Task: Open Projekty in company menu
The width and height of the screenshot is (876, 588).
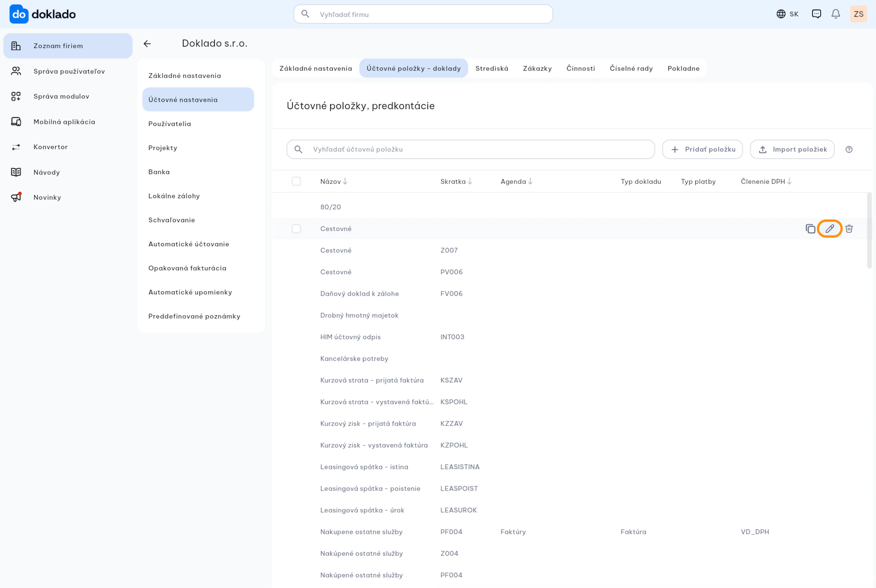Action: (x=198, y=148)
